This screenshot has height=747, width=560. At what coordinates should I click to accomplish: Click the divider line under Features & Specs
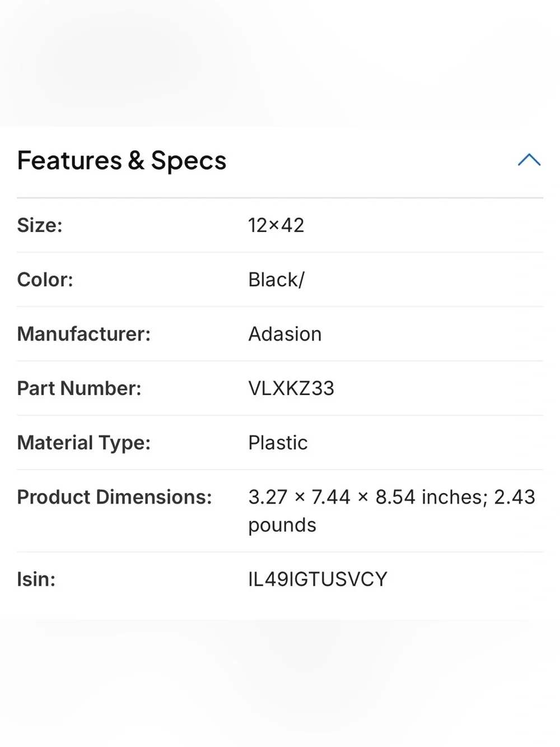pos(280,198)
